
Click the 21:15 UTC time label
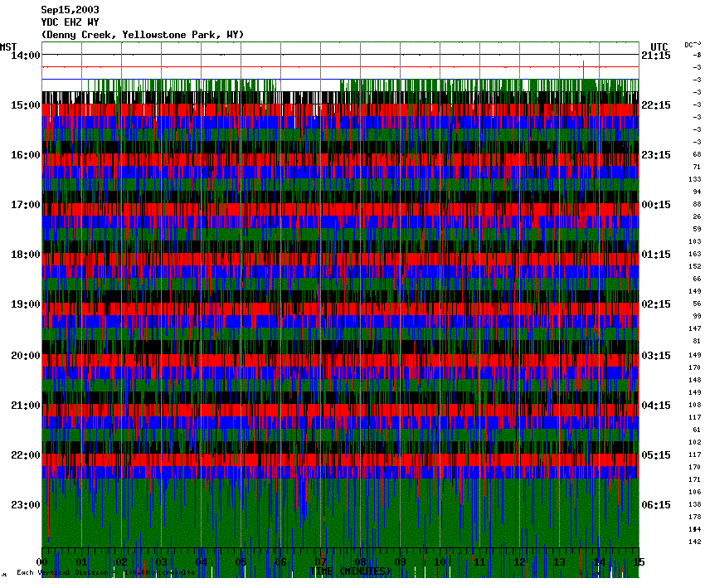coord(656,56)
